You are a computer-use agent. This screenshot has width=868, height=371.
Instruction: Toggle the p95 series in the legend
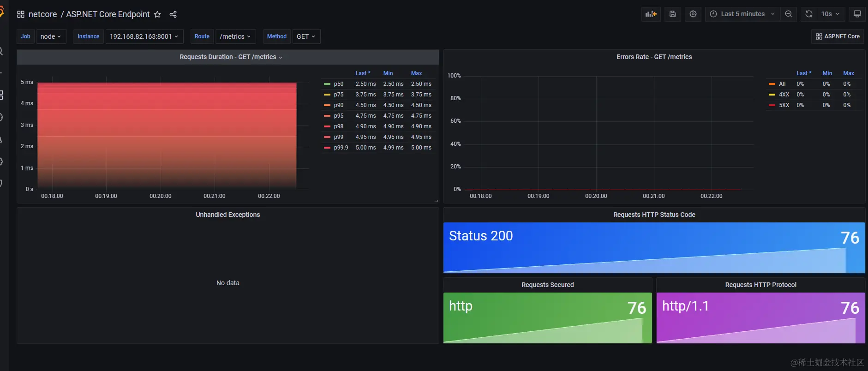tap(339, 116)
